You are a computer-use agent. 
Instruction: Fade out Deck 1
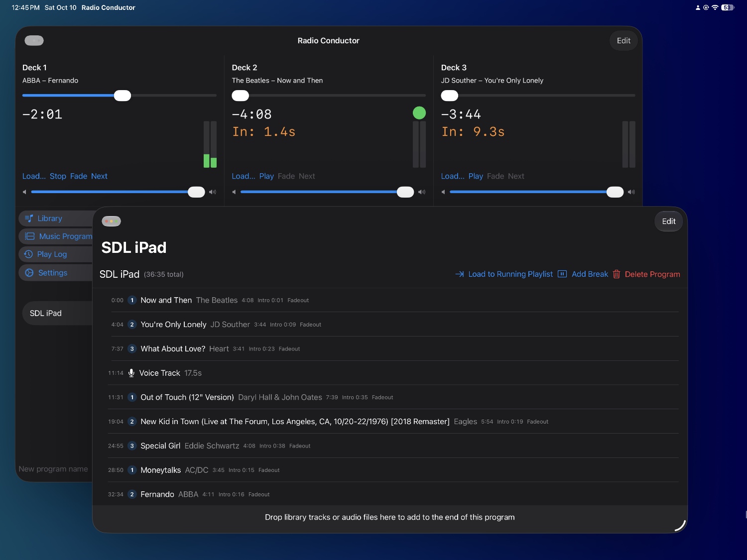click(x=79, y=176)
